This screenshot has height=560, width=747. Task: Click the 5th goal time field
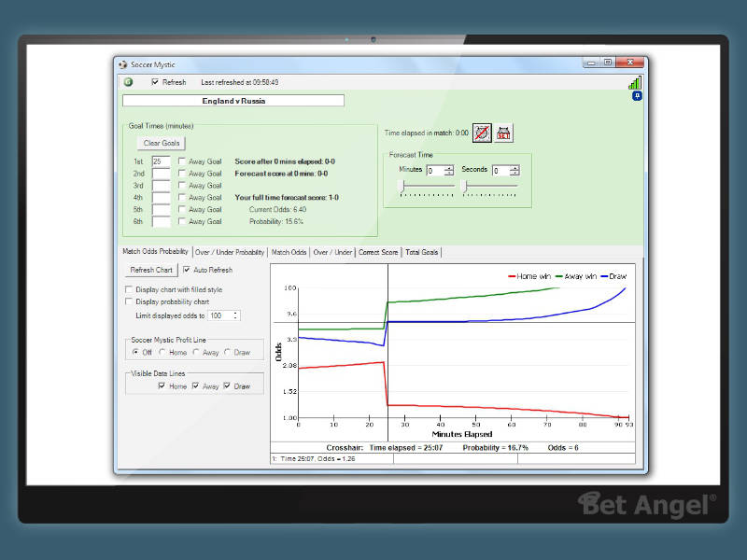click(x=161, y=209)
